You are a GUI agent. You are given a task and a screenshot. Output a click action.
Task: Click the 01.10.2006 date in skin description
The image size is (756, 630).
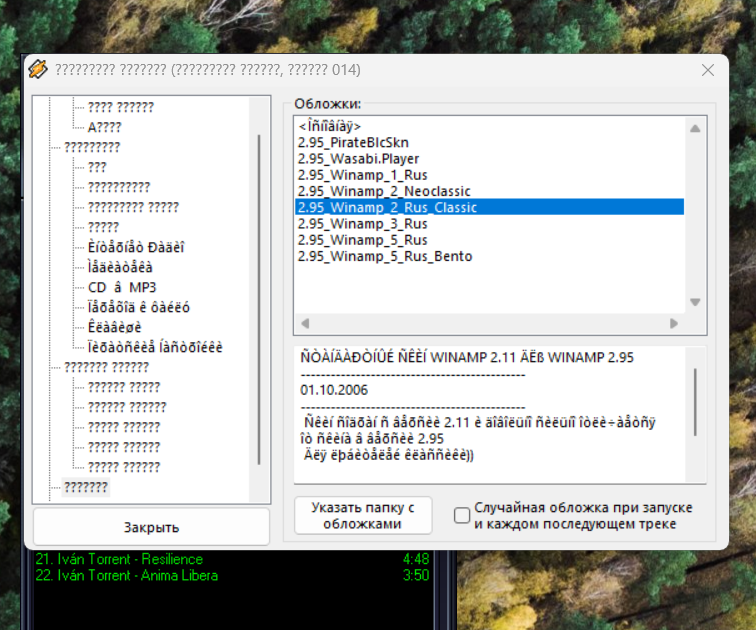[334, 390]
